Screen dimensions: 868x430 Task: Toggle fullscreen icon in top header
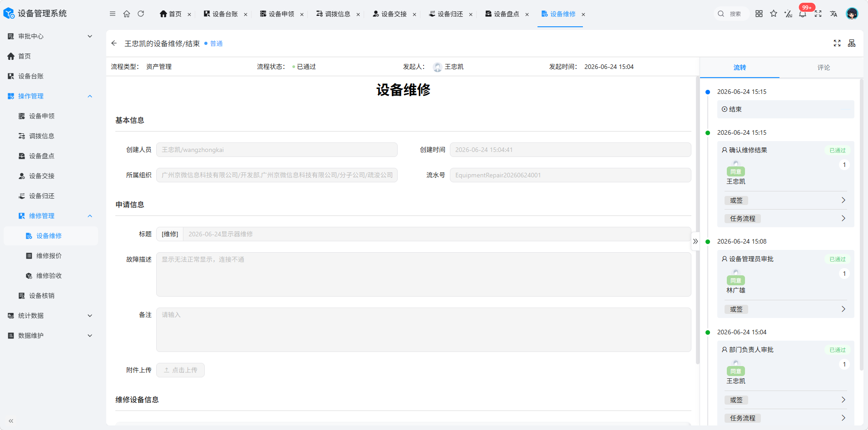[818, 14]
